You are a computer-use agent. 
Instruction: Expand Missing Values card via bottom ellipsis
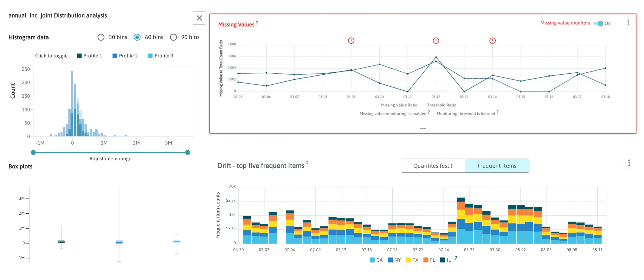point(423,128)
